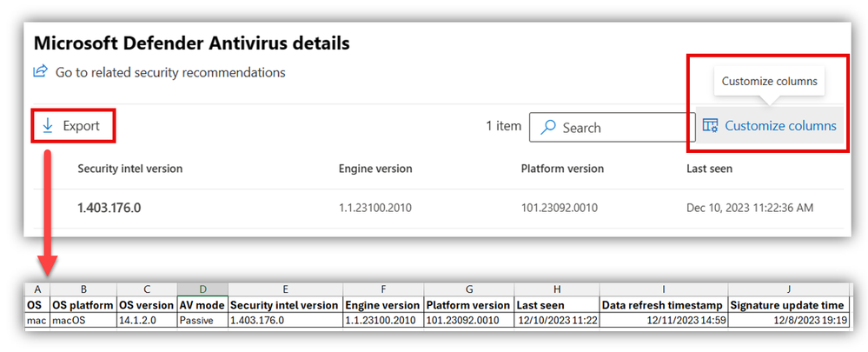Viewport: 868px width, 352px height.
Task: Click the share icon beside recommendations link
Action: point(41,71)
